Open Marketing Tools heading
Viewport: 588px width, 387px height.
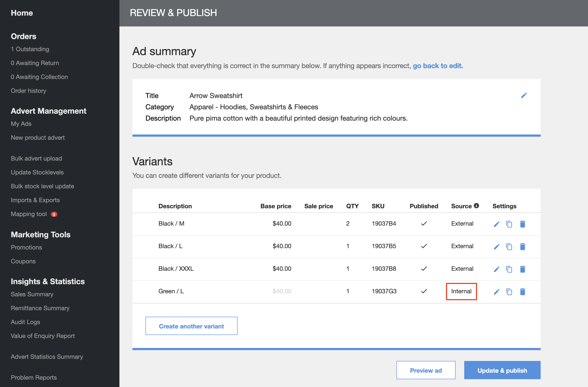pyautogui.click(x=41, y=234)
